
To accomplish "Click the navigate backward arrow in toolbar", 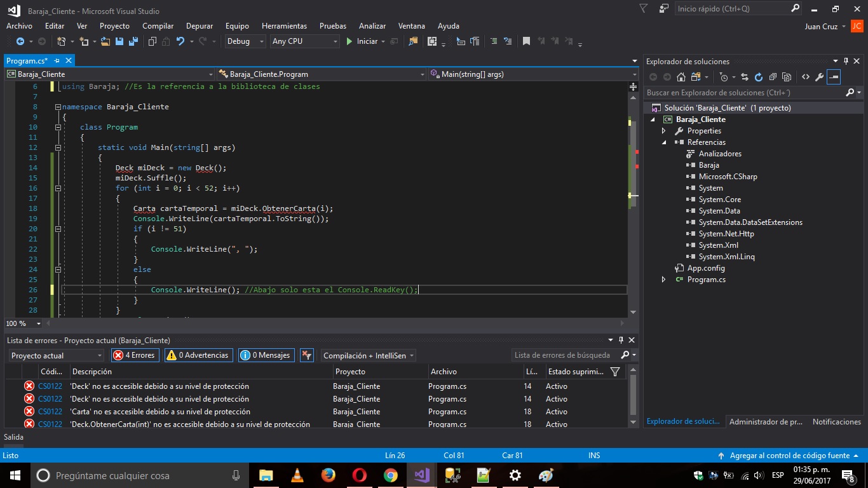I will [x=20, y=41].
